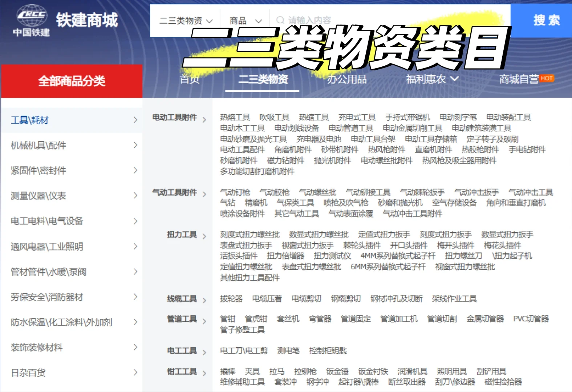Expand the 管材管件\水暖\泵阀 category arrow
Screen dimensions: 572x392
(135, 271)
